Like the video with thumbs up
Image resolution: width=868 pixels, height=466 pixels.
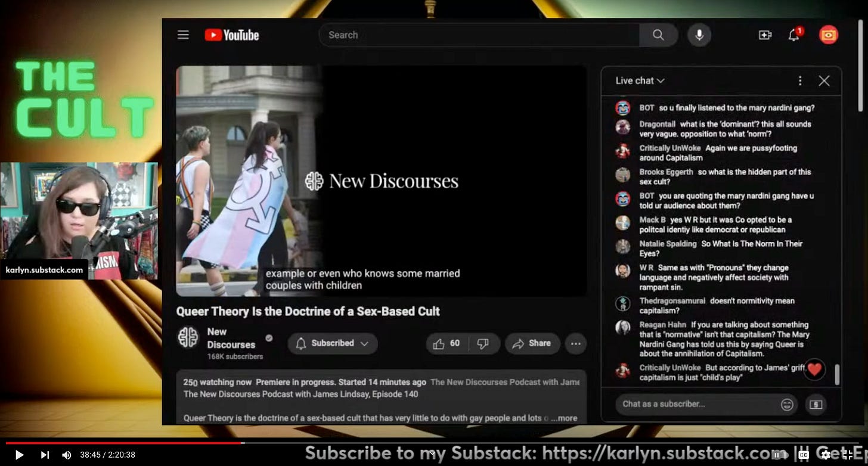pos(448,343)
